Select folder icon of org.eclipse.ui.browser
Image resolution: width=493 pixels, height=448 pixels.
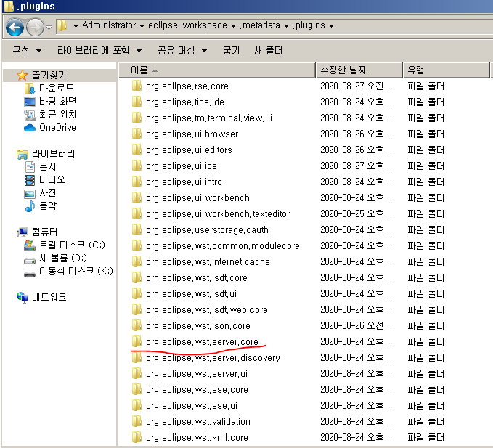point(137,134)
